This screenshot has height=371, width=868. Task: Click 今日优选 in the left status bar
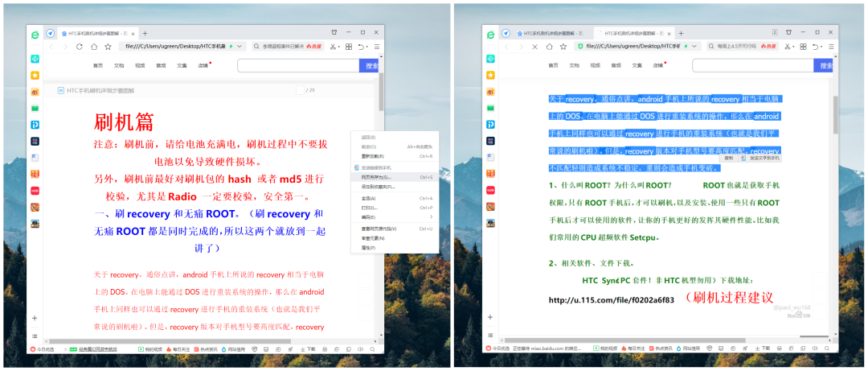pyautogui.click(x=42, y=348)
